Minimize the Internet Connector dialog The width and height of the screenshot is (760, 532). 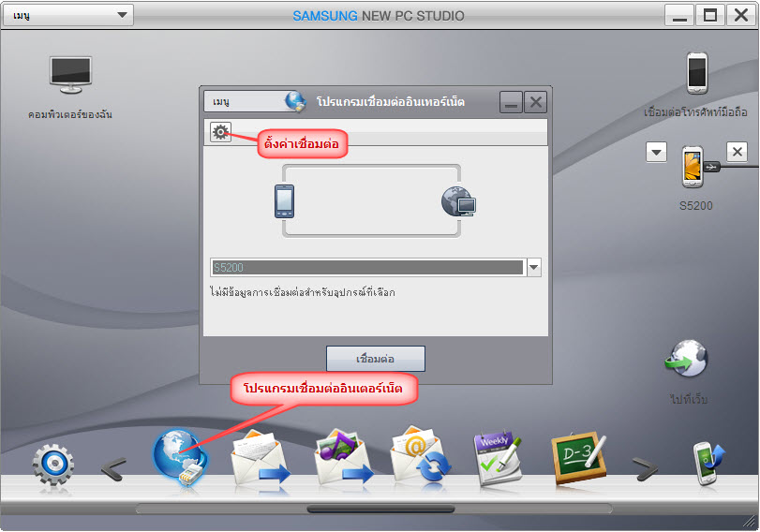(x=511, y=102)
